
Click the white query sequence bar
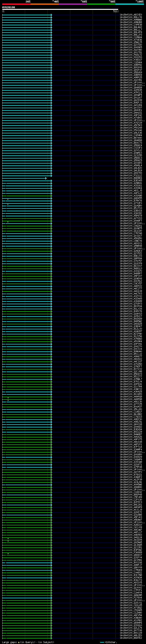click(60, 9)
